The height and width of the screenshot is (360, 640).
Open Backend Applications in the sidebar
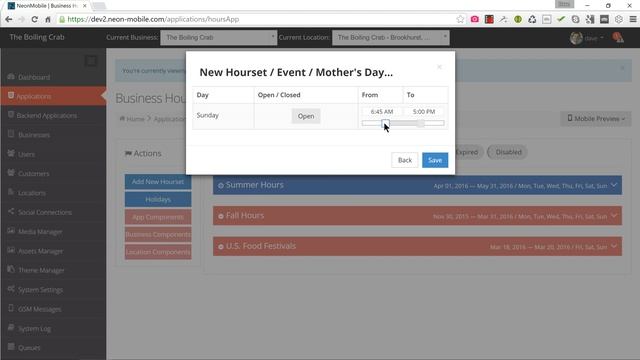pyautogui.click(x=53, y=116)
